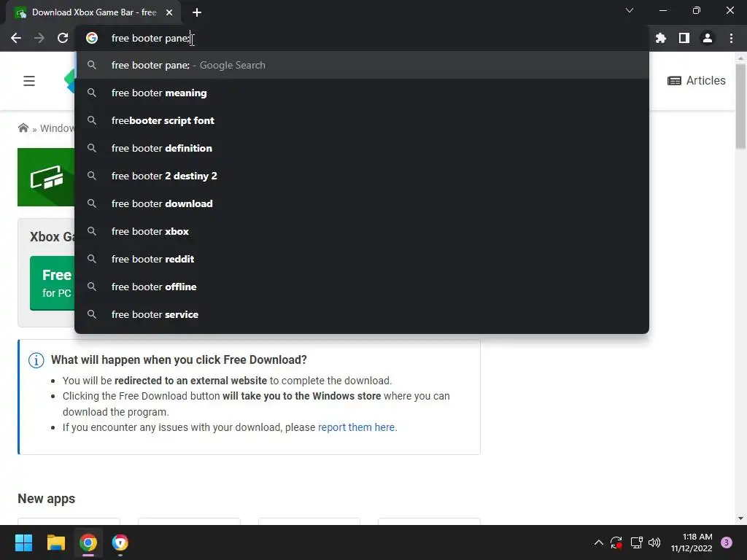Choose the 'free booter download' suggestion
This screenshot has height=560, width=747.
pos(362,203)
